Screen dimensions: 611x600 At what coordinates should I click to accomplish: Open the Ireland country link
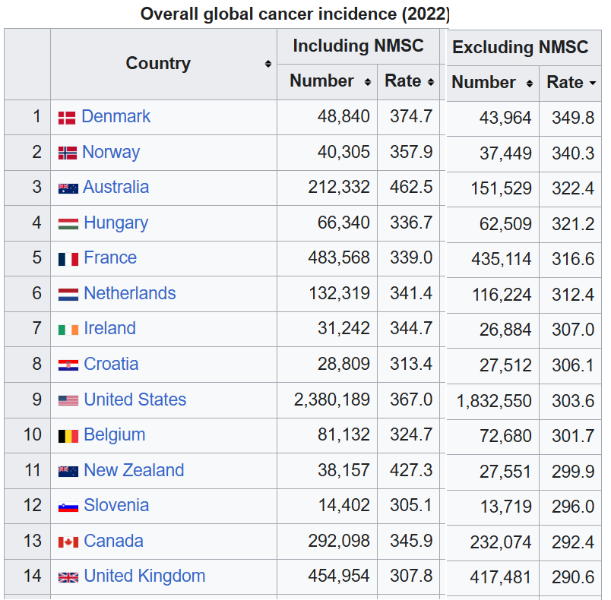tap(110, 328)
